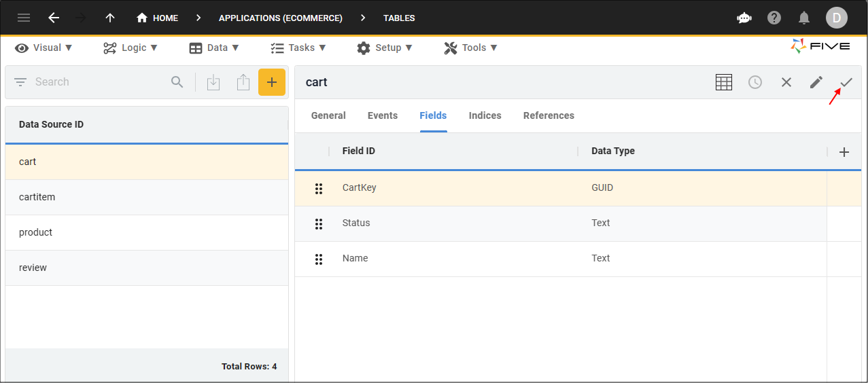
Task: Switch to the Indices tab
Action: [485, 115]
